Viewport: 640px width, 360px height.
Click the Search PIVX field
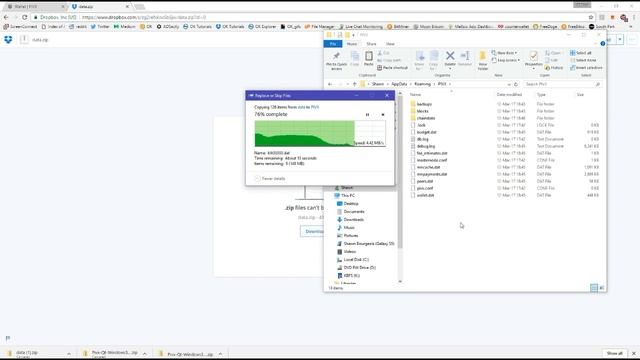tap(562, 84)
